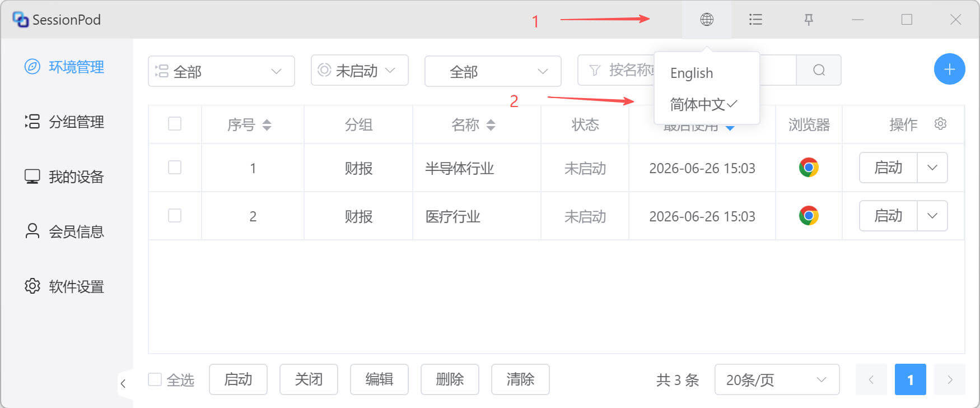Open the 未启动 status dropdown

360,70
